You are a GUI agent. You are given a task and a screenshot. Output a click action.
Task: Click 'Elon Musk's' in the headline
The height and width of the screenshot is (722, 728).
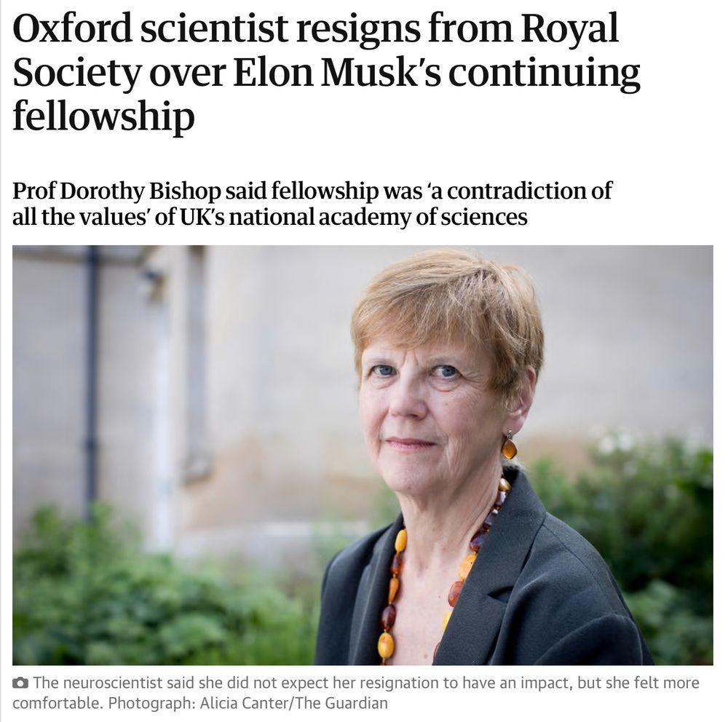(337, 72)
